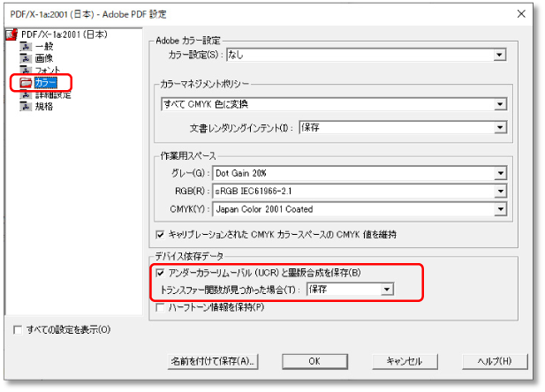
Task: Click the 規格 settings page icon
Action: click(x=26, y=106)
